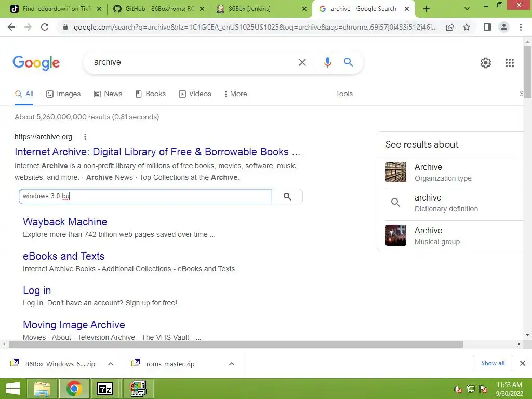Click the Archive musical group thumbnail
532x399 pixels.
395,235
